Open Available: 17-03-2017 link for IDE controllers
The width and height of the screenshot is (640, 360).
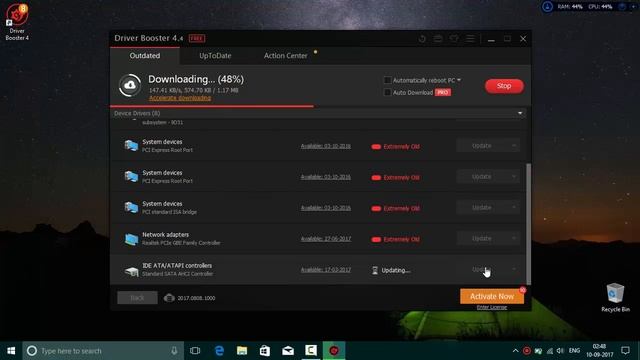326,270
